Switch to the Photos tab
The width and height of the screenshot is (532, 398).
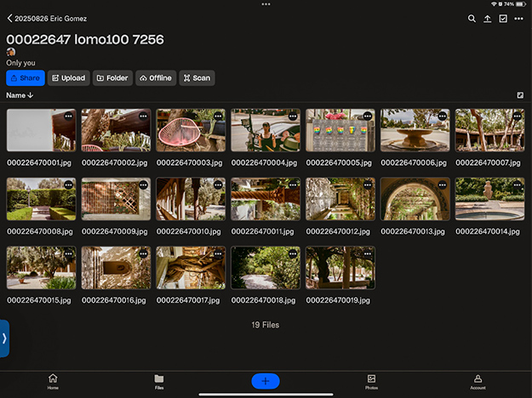[x=371, y=381]
